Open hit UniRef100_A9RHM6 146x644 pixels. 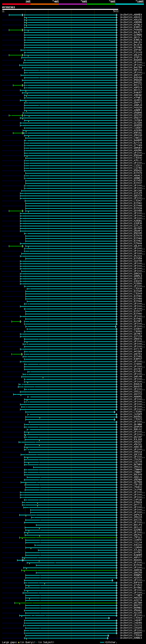(x=131, y=22)
